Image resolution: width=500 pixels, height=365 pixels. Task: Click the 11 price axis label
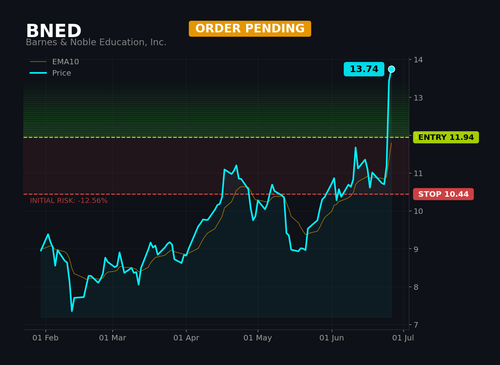pyautogui.click(x=418, y=173)
